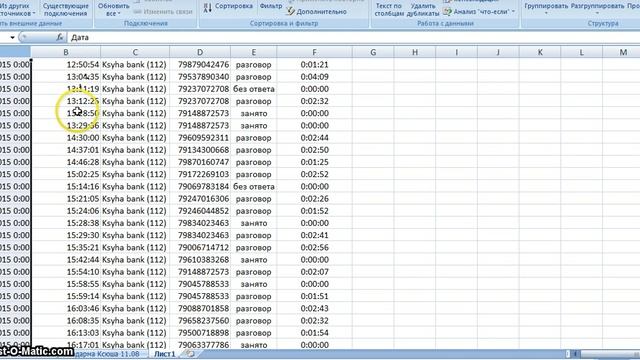Click phone number 79658237560

click(x=200, y=321)
